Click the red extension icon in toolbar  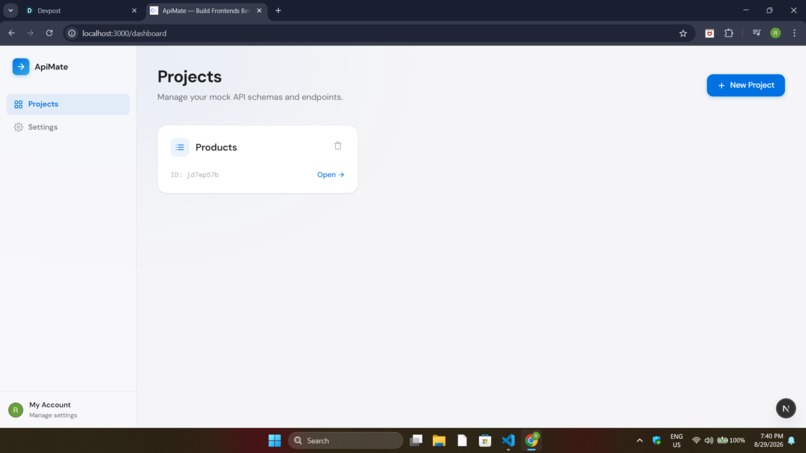pos(709,33)
